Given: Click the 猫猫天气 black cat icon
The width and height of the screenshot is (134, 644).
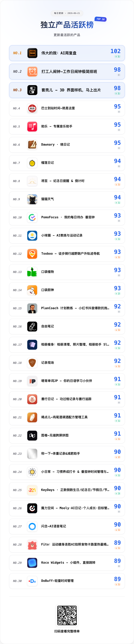Looking at the screenshot, I should tap(32, 199).
